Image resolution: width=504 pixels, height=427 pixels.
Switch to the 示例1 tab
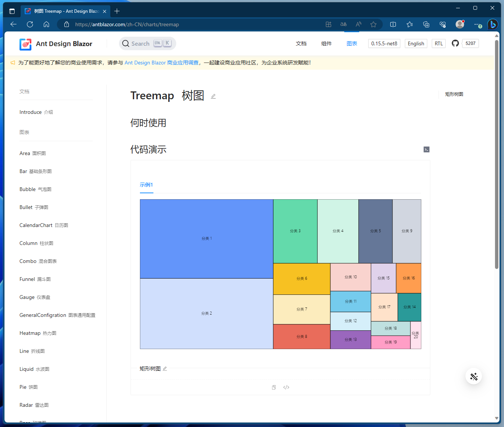(146, 185)
